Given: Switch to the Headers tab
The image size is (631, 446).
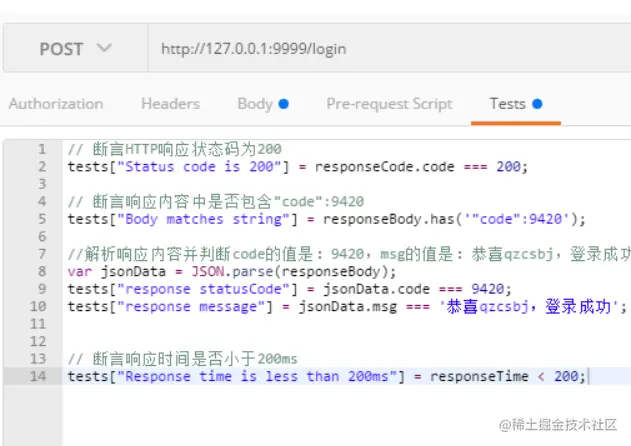Looking at the screenshot, I should click(170, 104).
